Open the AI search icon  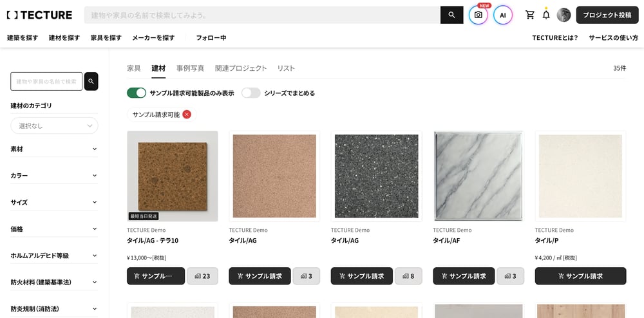(503, 15)
